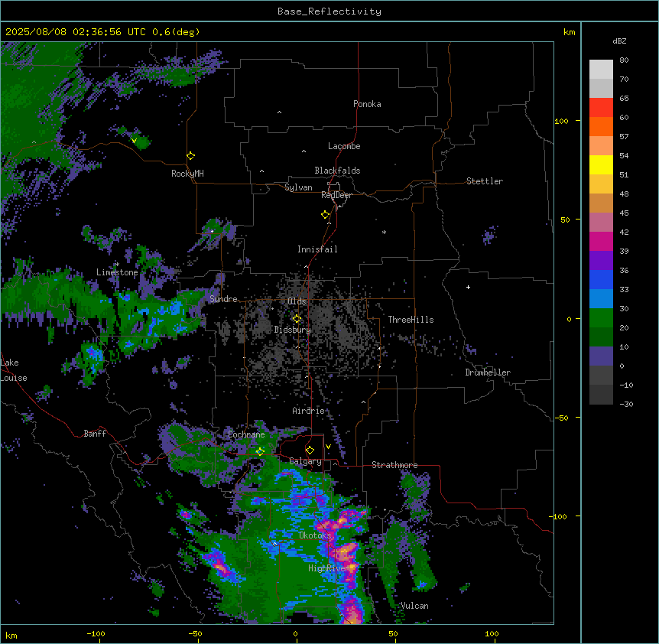
Task: Click the asterisk marker above Limestone
Action: [x=117, y=265]
